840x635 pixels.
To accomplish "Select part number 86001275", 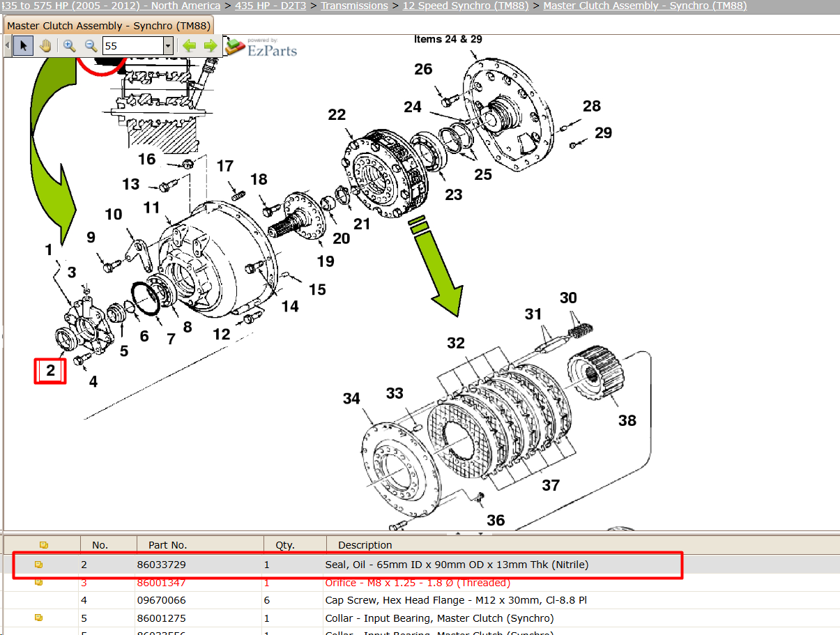I will (161, 618).
